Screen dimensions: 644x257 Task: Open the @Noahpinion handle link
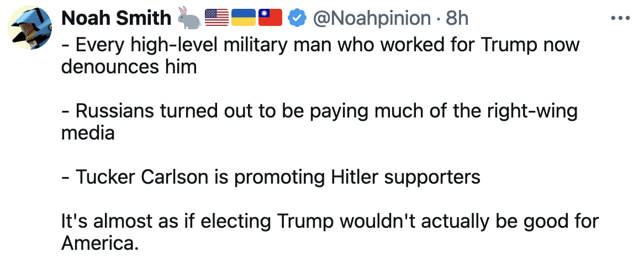[x=371, y=19]
